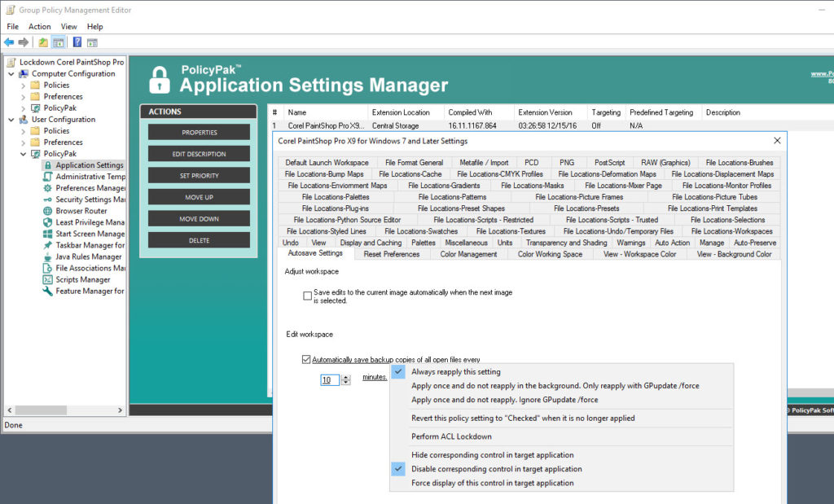Expand PolicyPak under Computer Configuration
834x504 pixels.
click(23, 108)
